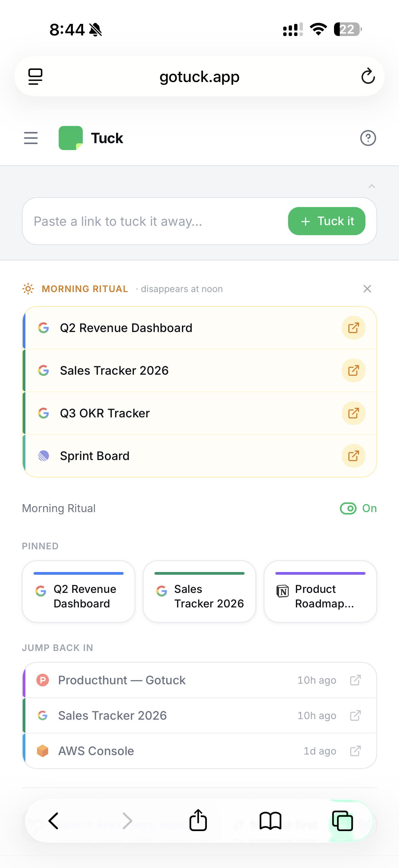The width and height of the screenshot is (399, 868).
Task: Tap the gotuck.app address bar
Action: (x=199, y=77)
